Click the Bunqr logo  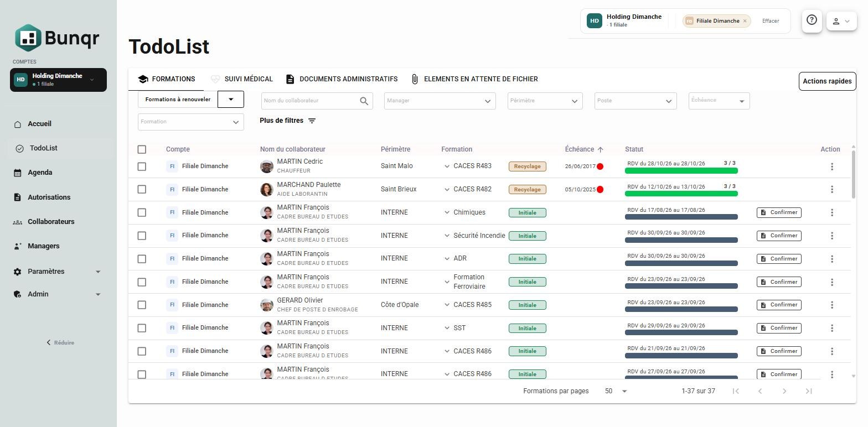tap(58, 38)
